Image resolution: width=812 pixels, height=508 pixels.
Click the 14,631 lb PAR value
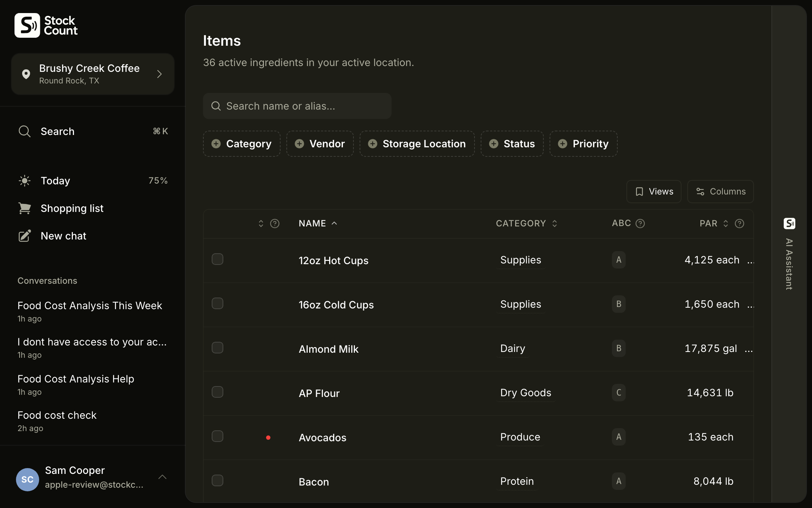coord(710,393)
